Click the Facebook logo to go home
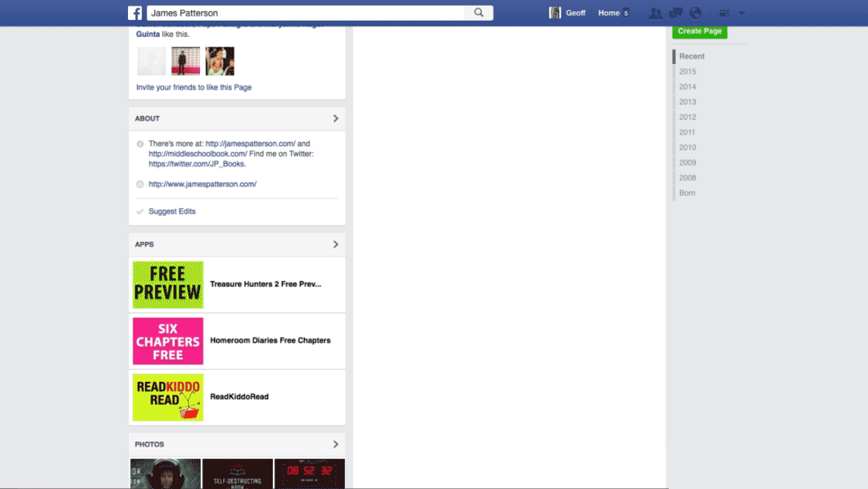 pos(135,13)
